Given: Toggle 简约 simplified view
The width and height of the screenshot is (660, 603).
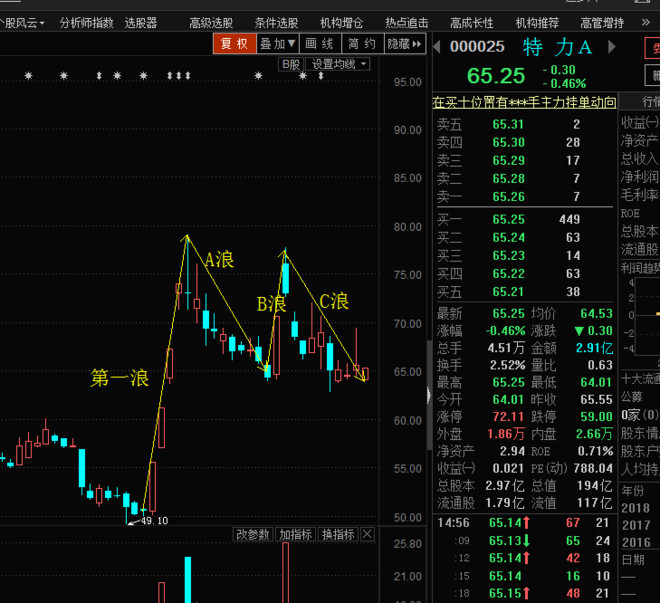Looking at the screenshot, I should [x=362, y=44].
